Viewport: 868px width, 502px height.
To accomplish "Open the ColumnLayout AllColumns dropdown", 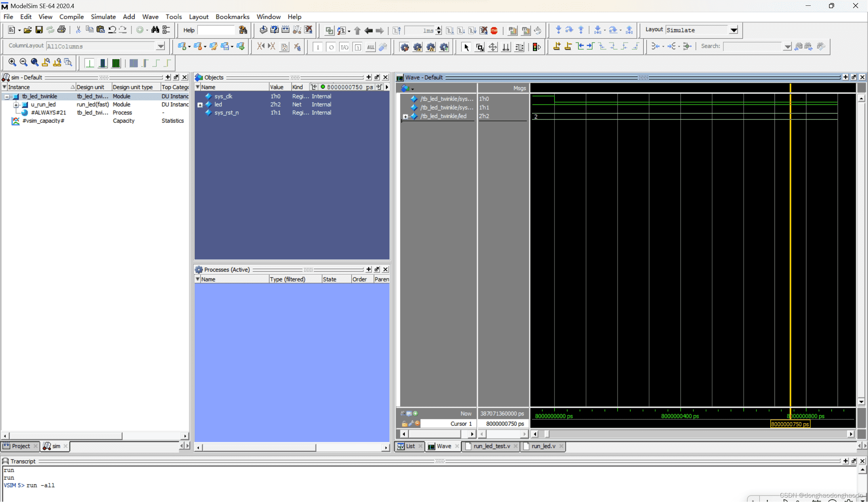I will (160, 46).
